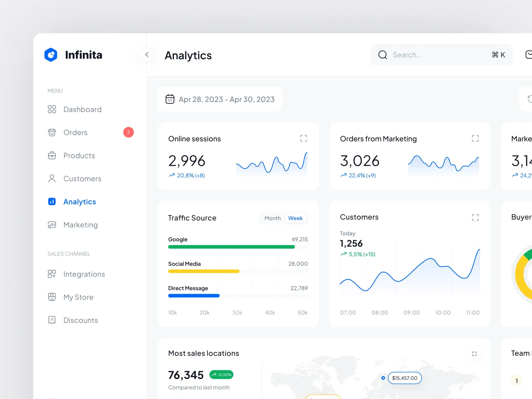
Task: Click the Discounts percent tag icon
Action: pos(52,320)
